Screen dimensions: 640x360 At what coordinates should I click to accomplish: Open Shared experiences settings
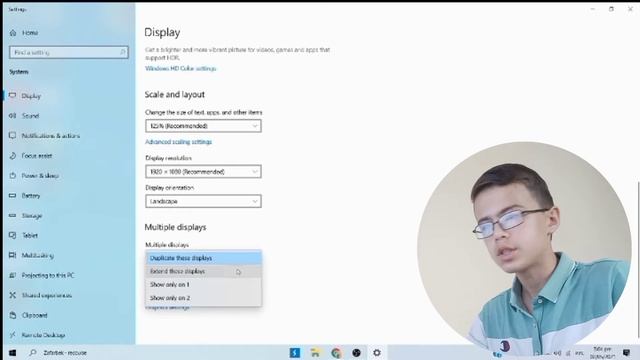point(46,295)
